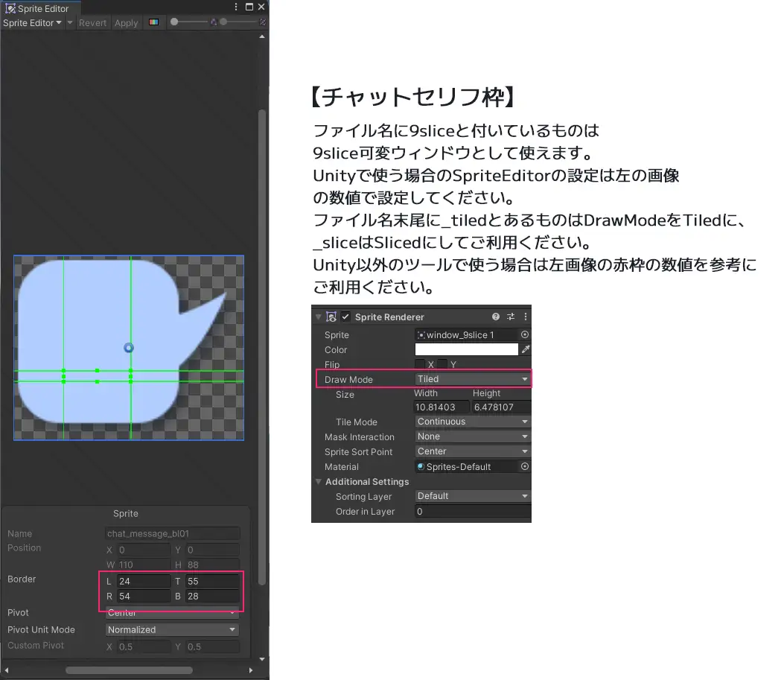The height and width of the screenshot is (680, 784).
Task: Toggle the Sprite Renderer enabled checkbox
Action: (x=345, y=317)
